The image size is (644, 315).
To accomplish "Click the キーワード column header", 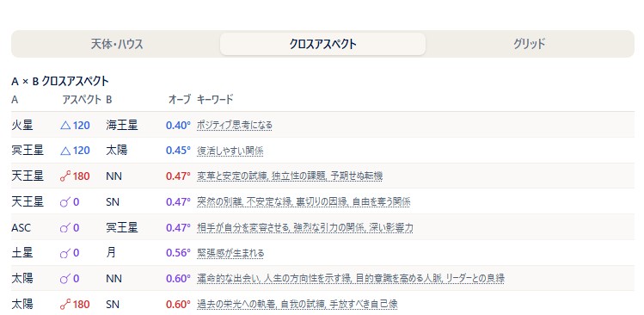I will pyautogui.click(x=215, y=100).
